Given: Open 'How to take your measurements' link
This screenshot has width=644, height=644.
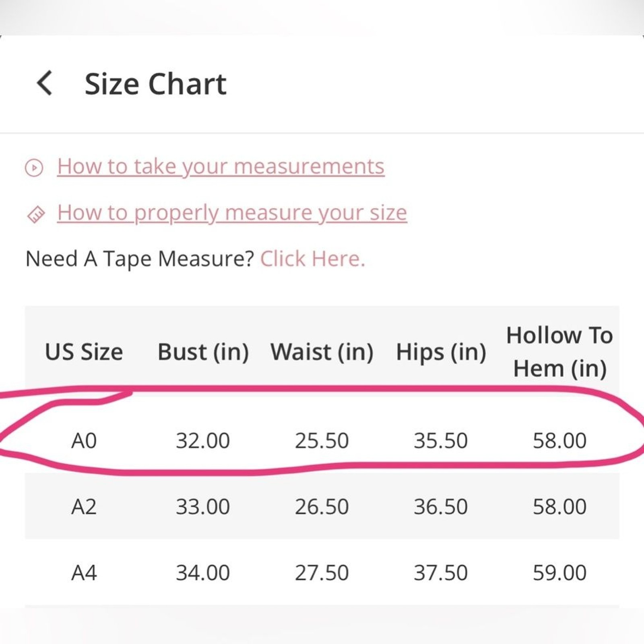Looking at the screenshot, I should pos(221,166).
